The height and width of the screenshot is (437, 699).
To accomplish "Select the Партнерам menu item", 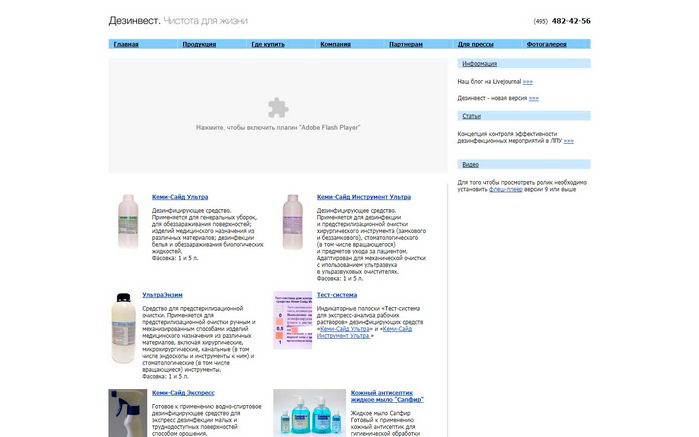I will point(406,44).
